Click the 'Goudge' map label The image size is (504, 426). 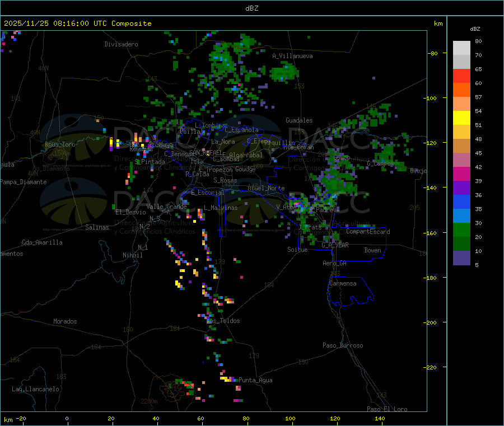click(x=245, y=169)
